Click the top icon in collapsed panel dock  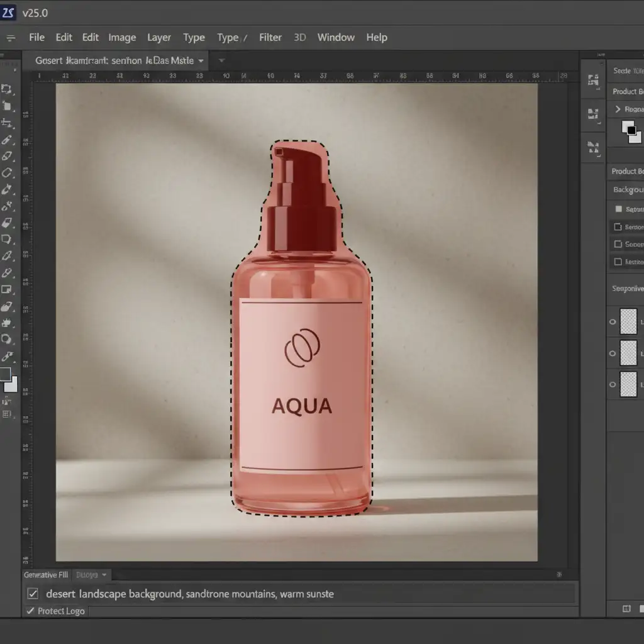(593, 80)
